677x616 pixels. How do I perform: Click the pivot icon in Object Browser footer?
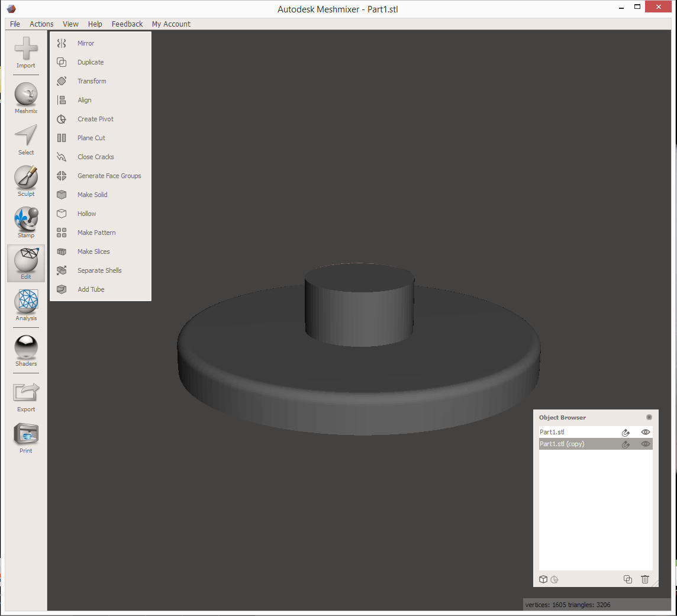point(555,579)
